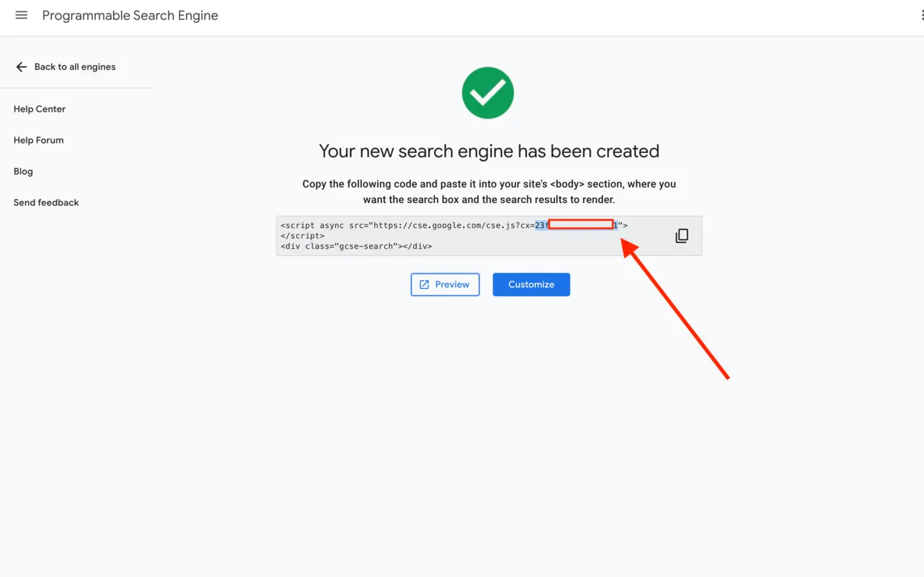The width and height of the screenshot is (924, 577).
Task: Click the Programmable Search Engine title
Action: (x=130, y=16)
